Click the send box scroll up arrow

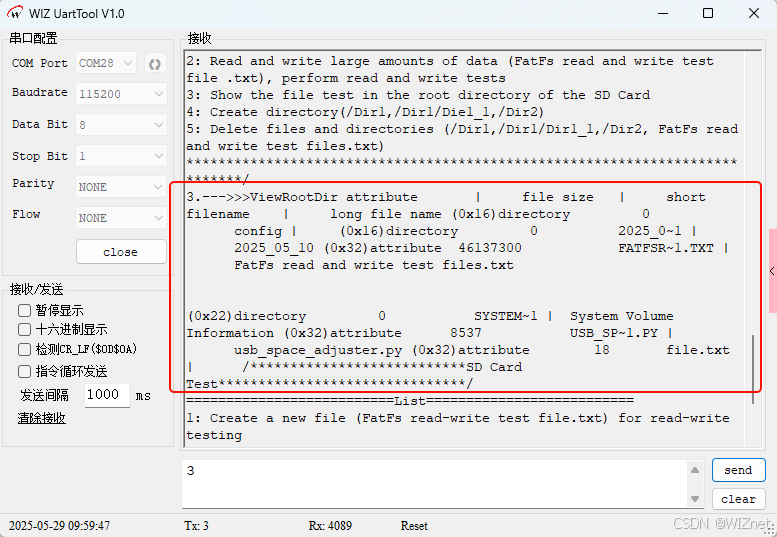pos(695,470)
